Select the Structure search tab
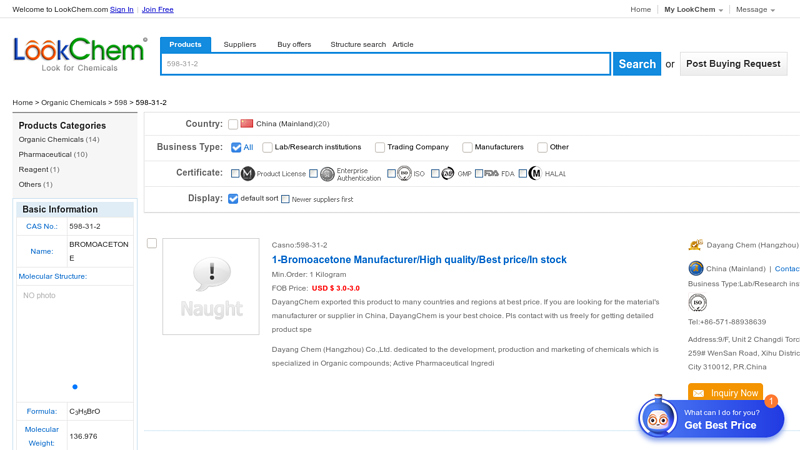Screen dimensions: 800x450 (x=358, y=44)
